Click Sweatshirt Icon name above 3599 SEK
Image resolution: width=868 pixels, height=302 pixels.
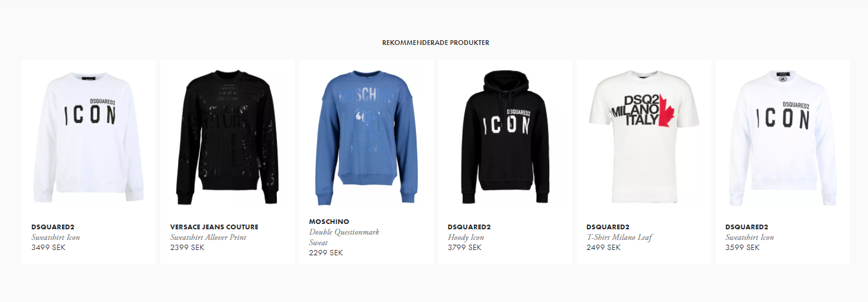pos(750,237)
